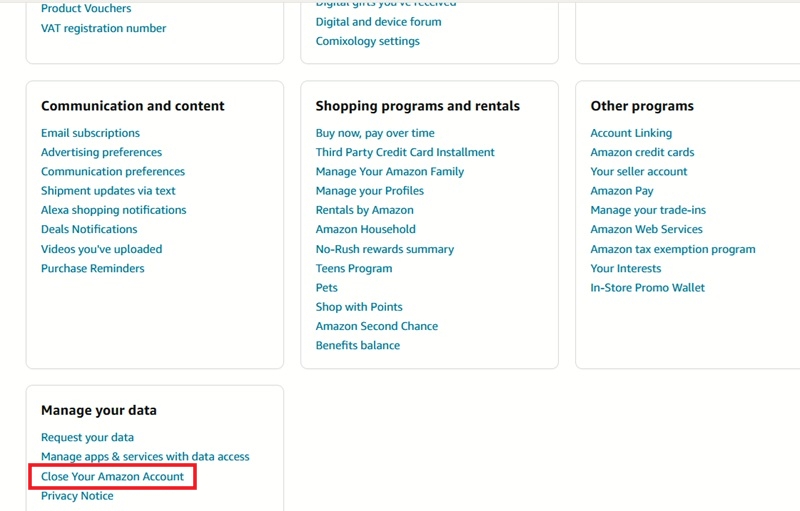Screen dimensions: 800x511
Task: Open Alexa shopping notifications
Action: coord(114,210)
